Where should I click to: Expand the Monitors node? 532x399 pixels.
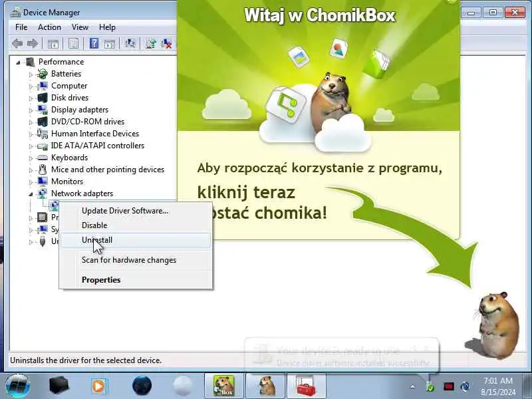point(31,182)
